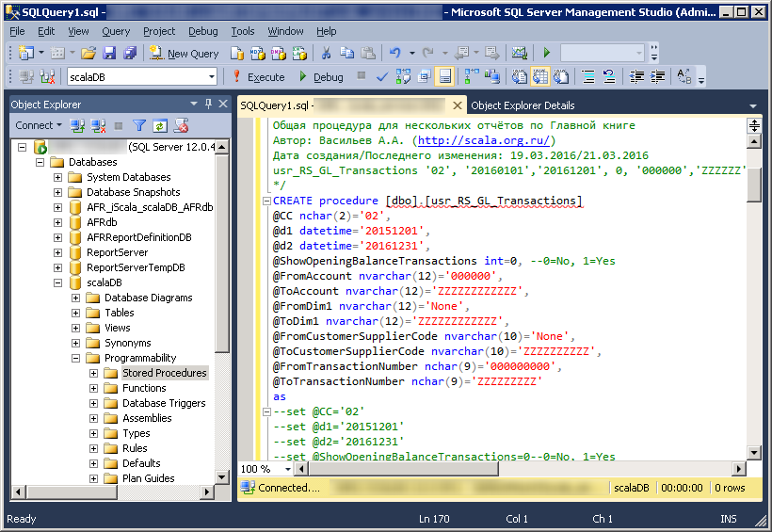Image resolution: width=772 pixels, height=532 pixels.
Task: Open the Query menu
Action: 116,31
